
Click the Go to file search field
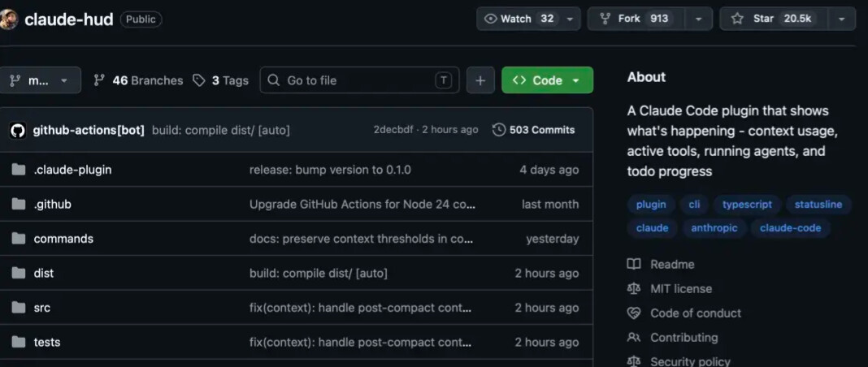[x=359, y=80]
